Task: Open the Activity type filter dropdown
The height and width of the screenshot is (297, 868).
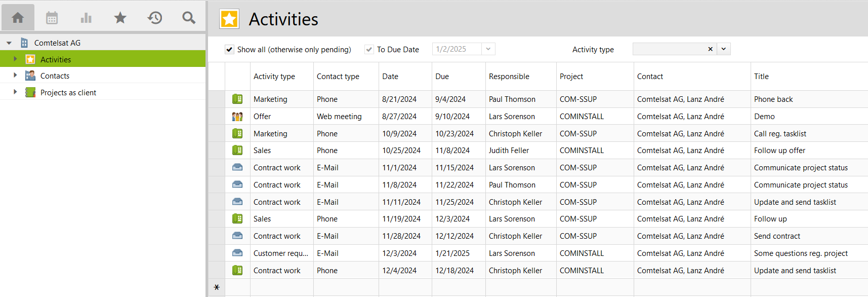Action: pos(724,49)
